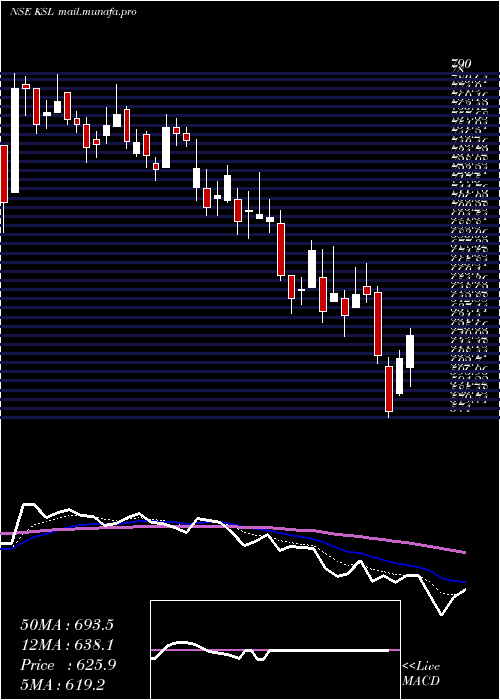
Task: Click inside the MACD indicator box
Action: click(x=275, y=650)
